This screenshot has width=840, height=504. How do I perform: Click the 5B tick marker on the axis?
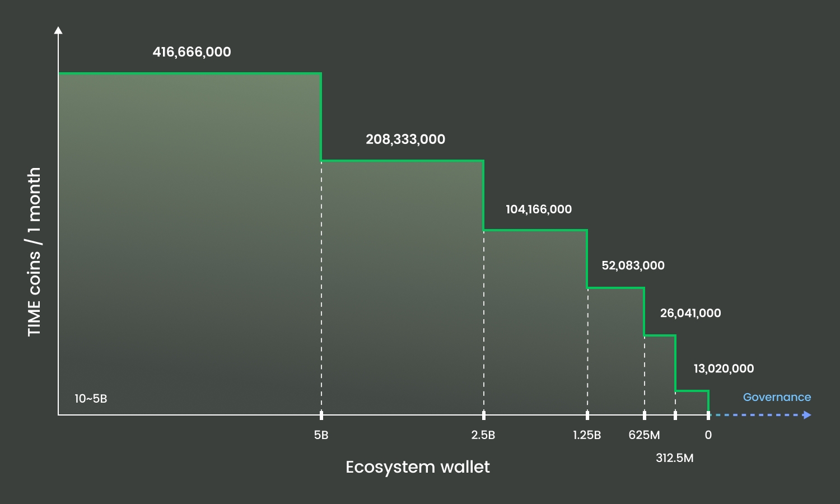coord(321,415)
